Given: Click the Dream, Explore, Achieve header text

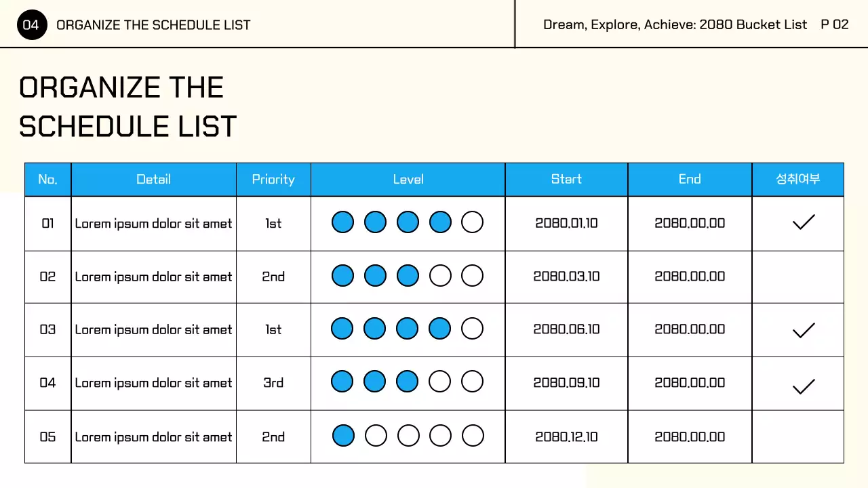Looking at the screenshot, I should pyautogui.click(x=675, y=25).
